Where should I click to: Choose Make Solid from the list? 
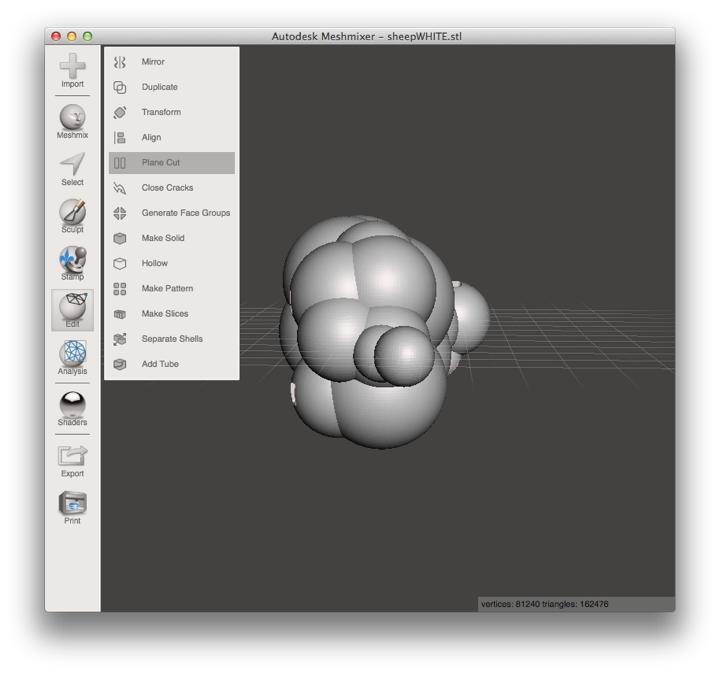tap(163, 238)
